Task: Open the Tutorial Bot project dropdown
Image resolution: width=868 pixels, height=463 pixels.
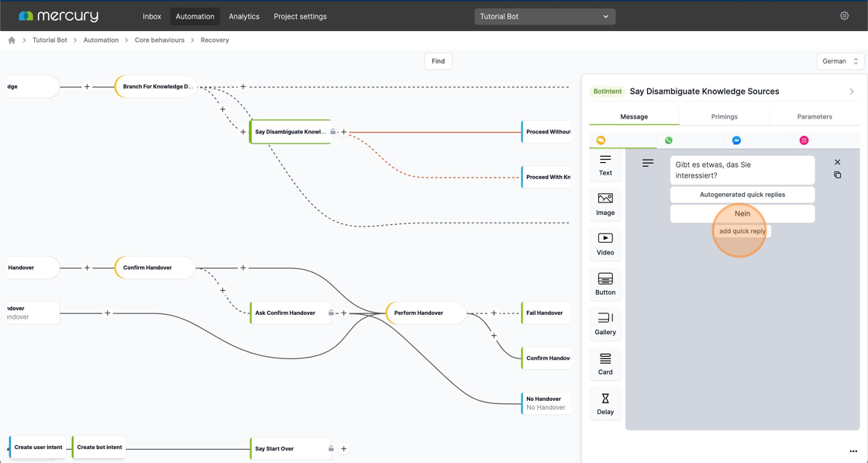Action: click(x=545, y=16)
